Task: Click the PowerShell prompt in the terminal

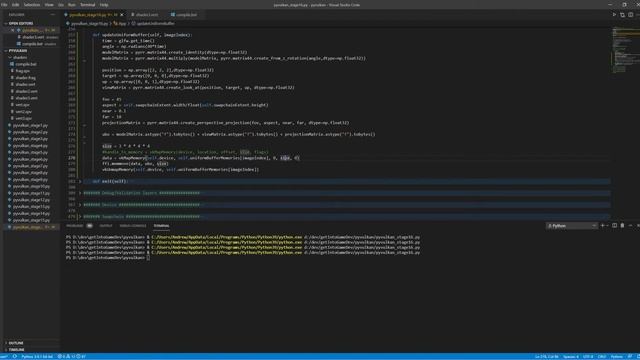Action: pyautogui.click(x=106, y=258)
